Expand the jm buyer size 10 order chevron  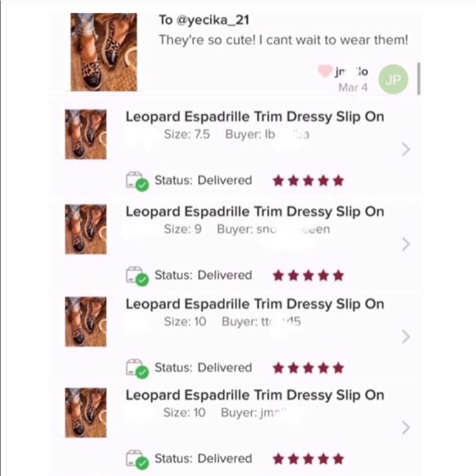pyautogui.click(x=406, y=428)
